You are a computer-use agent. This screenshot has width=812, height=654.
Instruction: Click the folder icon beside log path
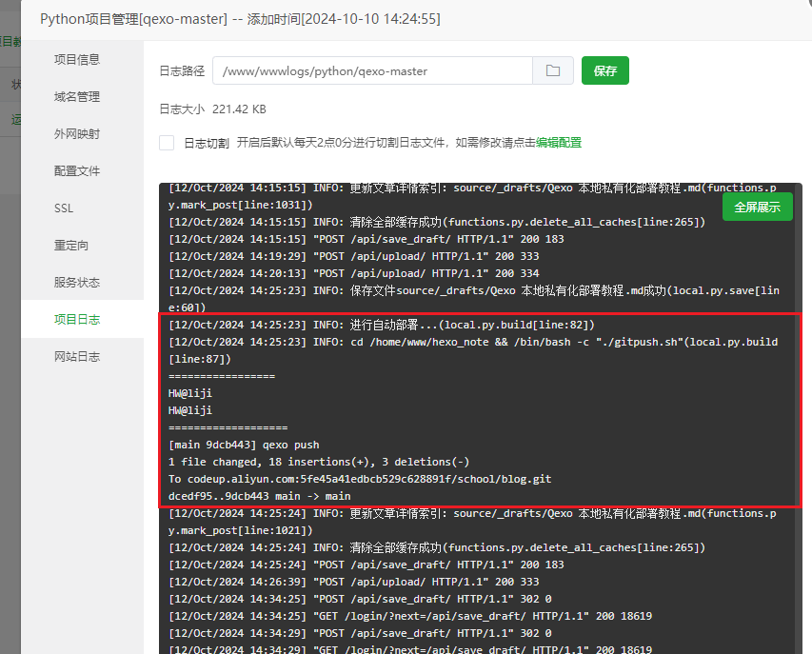(552, 71)
